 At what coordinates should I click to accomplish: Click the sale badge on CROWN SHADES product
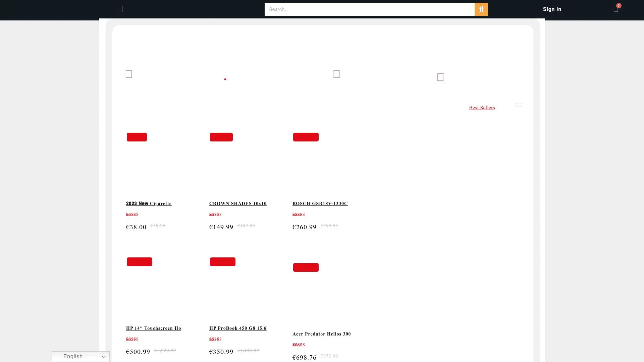tap(221, 137)
